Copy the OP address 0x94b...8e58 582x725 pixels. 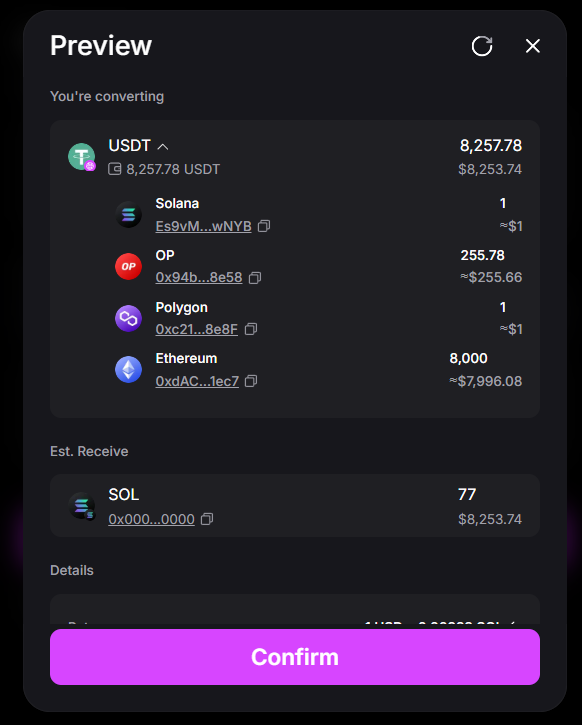click(255, 277)
